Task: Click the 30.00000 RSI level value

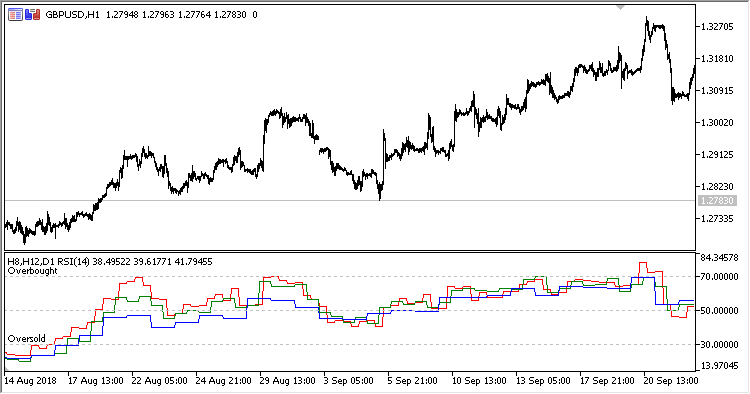Action: click(719, 345)
